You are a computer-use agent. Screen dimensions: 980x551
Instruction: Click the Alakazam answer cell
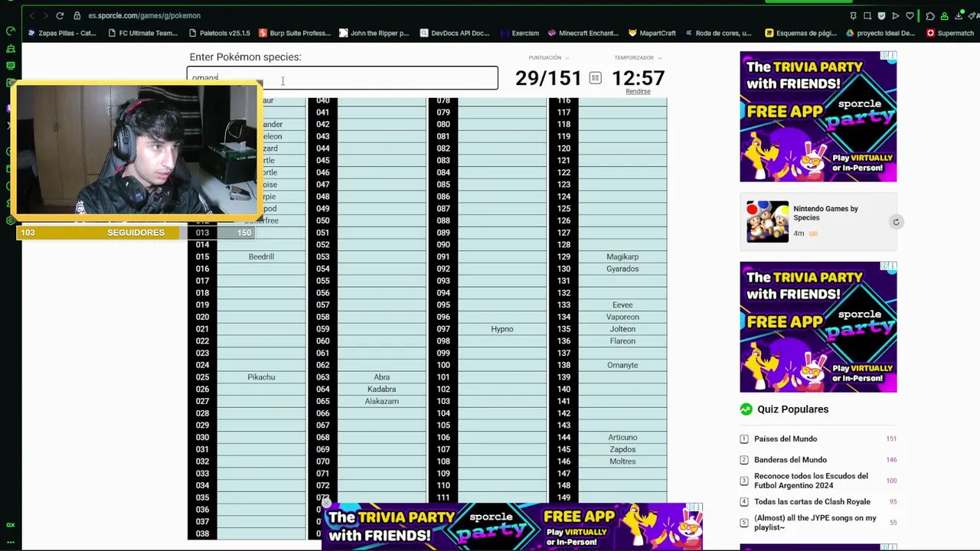381,401
